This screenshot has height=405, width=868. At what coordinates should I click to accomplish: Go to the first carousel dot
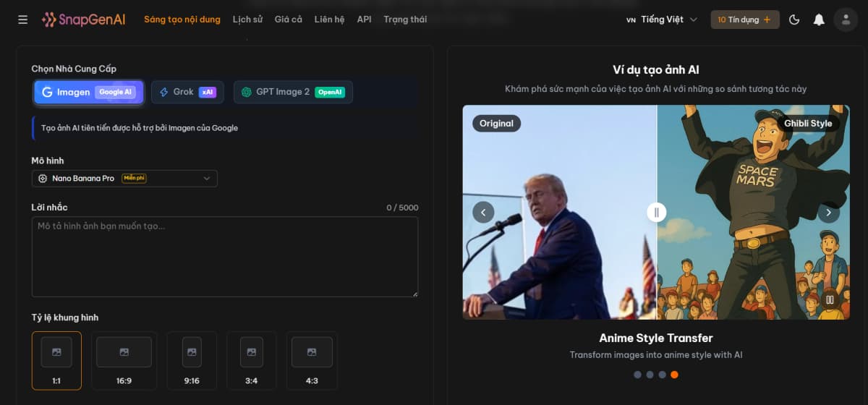tap(637, 375)
